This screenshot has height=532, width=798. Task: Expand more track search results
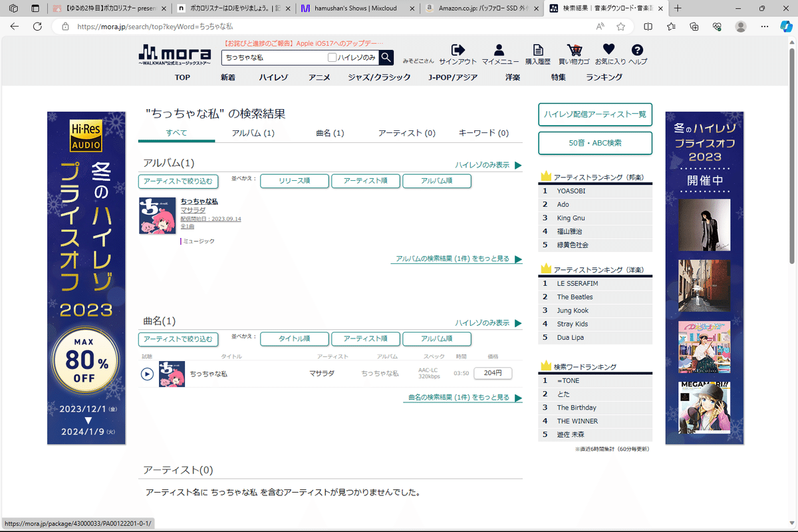point(462,398)
